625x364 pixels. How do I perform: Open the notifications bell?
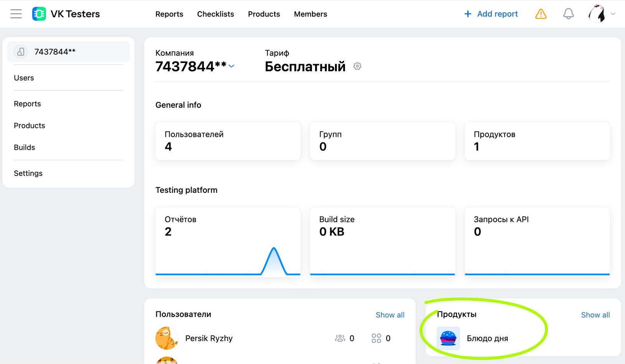click(x=568, y=14)
